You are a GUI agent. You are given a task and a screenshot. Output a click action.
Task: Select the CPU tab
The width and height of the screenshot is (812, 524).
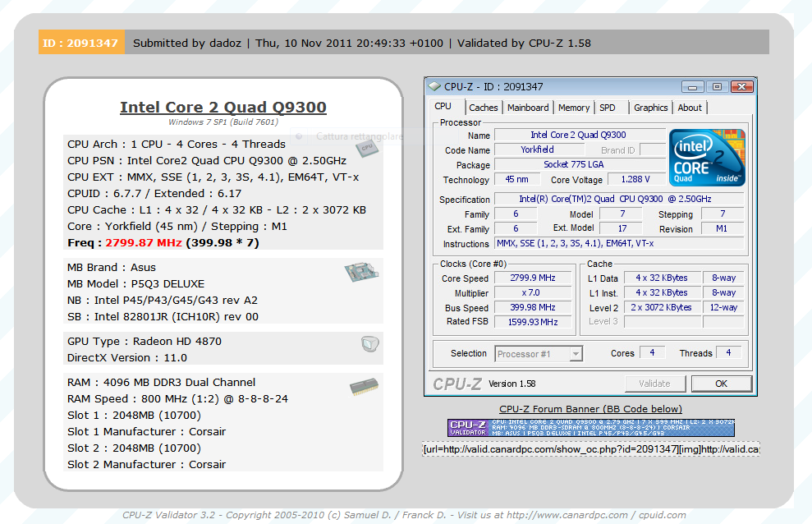point(443,107)
